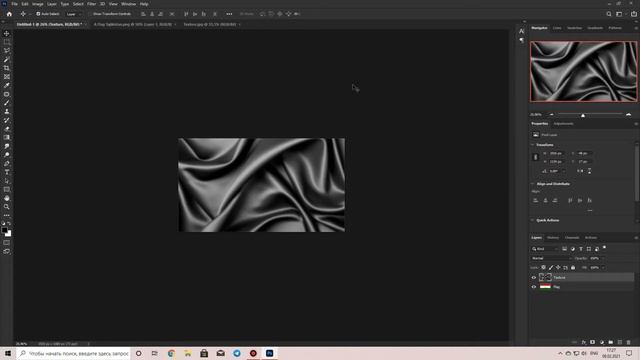Click the Navigator preview thumbnail

point(583,71)
